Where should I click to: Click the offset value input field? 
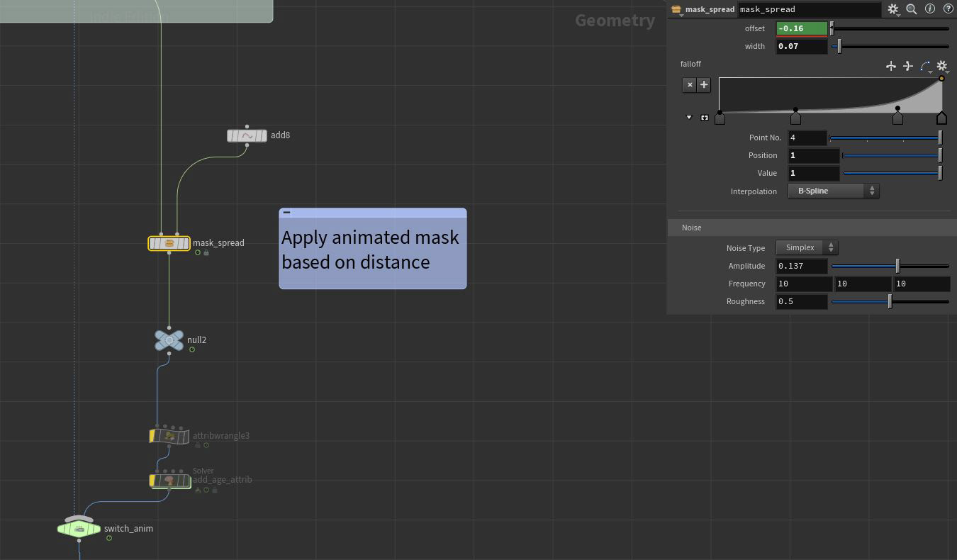point(801,28)
